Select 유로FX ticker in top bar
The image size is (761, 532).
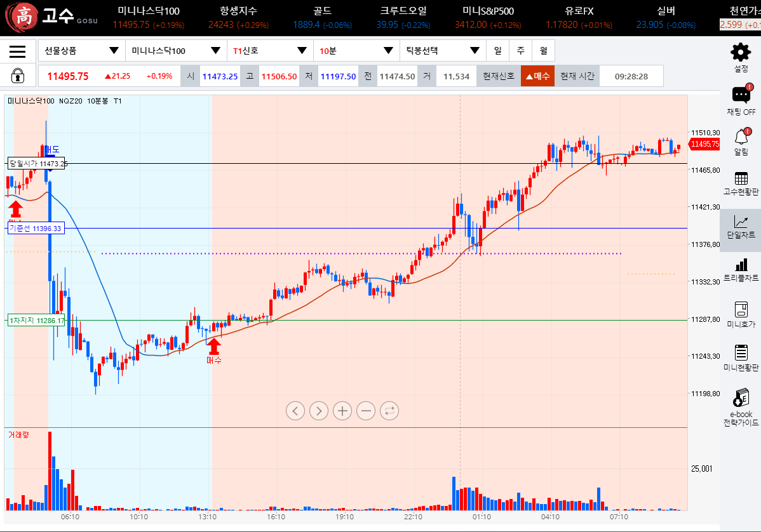579,18
